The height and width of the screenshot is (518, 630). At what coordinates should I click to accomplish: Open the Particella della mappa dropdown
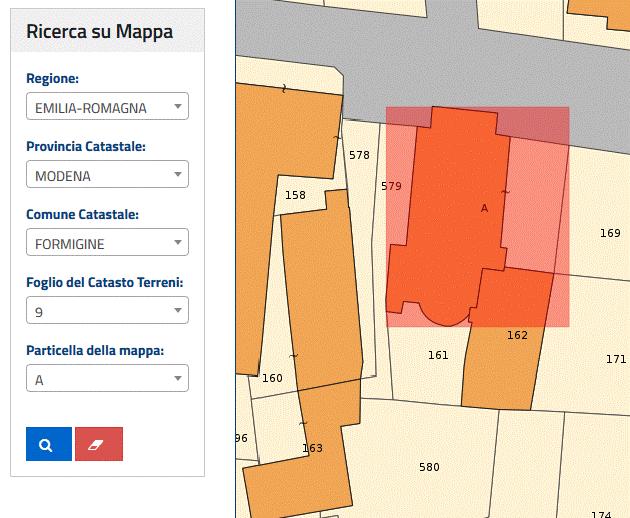107,378
